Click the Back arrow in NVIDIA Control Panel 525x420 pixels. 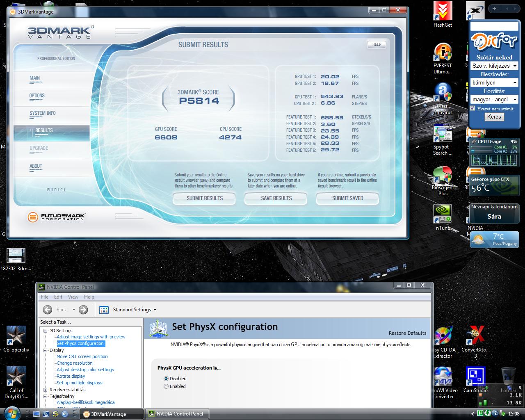(48, 310)
